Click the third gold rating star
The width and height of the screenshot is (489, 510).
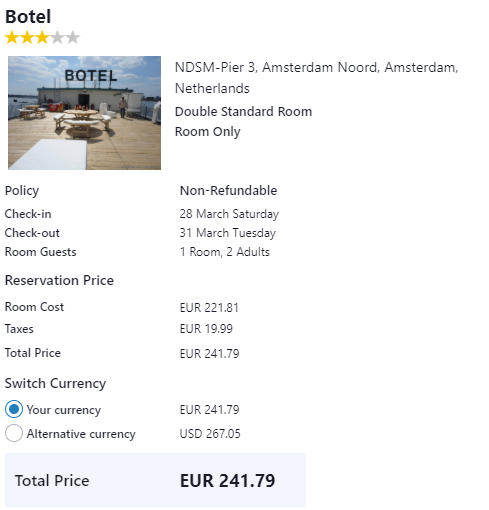(42, 37)
